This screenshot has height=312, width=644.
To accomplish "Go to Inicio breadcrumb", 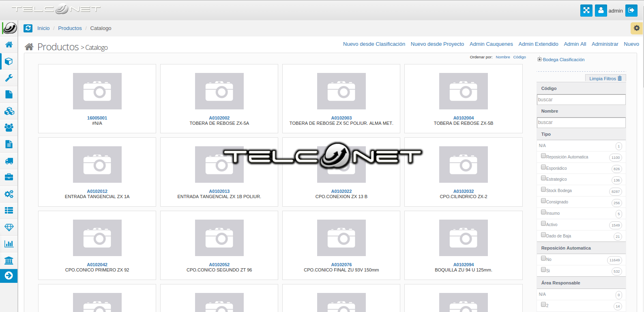I will pos(43,28).
